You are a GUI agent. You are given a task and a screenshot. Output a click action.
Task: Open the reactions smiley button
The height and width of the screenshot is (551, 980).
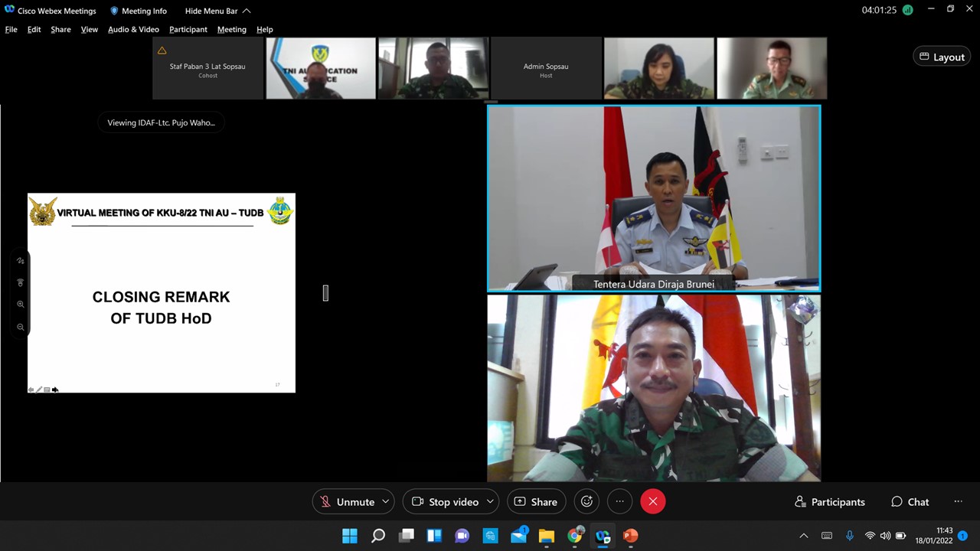[x=586, y=502]
